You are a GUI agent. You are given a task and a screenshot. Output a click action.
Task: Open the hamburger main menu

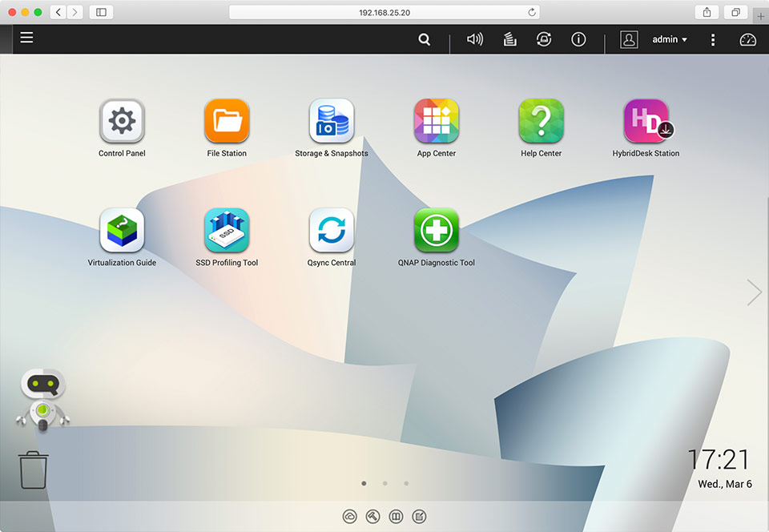click(26, 38)
